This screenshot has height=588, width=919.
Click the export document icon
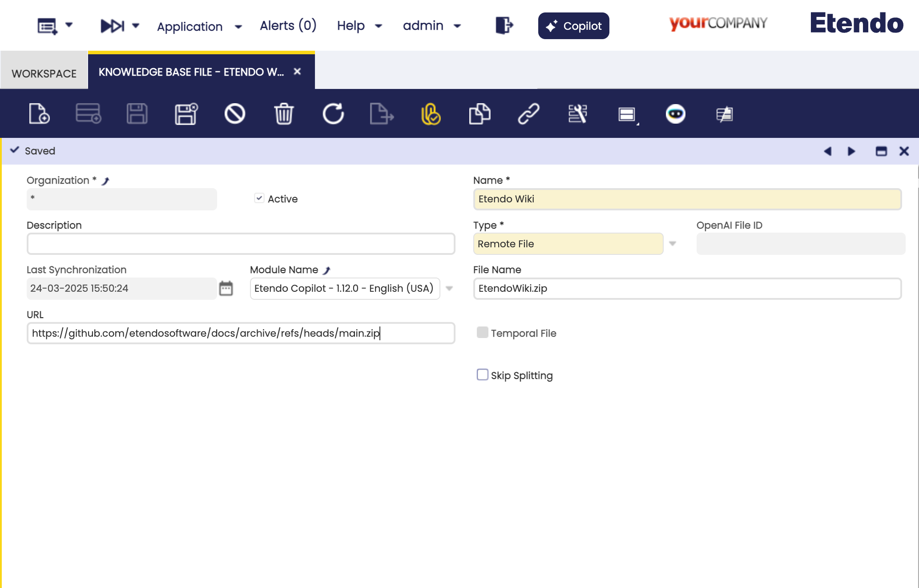pyautogui.click(x=382, y=114)
